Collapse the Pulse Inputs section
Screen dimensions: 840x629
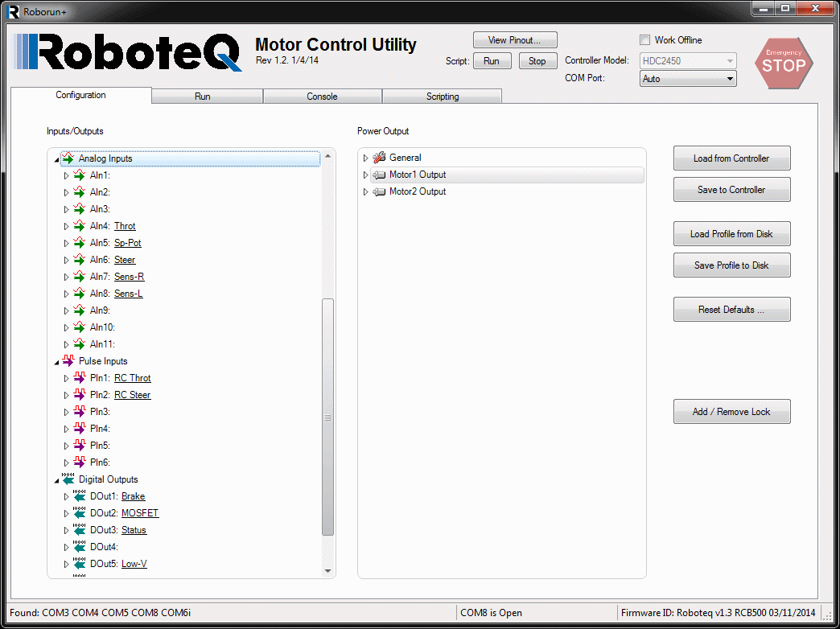pyautogui.click(x=56, y=362)
